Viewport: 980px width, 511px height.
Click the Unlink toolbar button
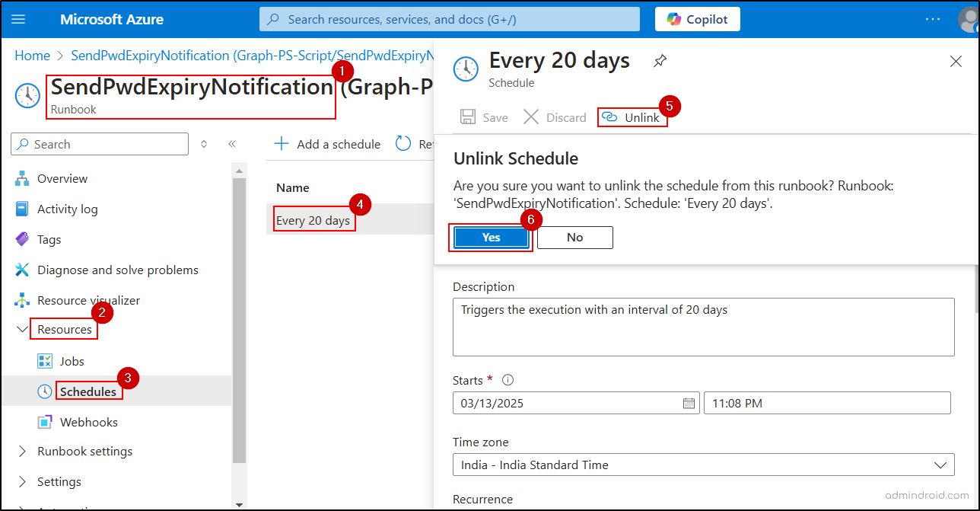(632, 117)
